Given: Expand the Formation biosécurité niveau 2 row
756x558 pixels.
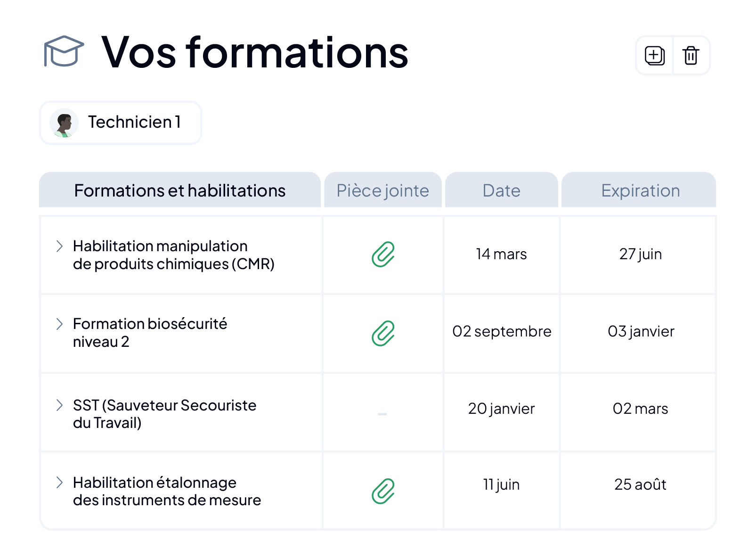Looking at the screenshot, I should point(59,324).
